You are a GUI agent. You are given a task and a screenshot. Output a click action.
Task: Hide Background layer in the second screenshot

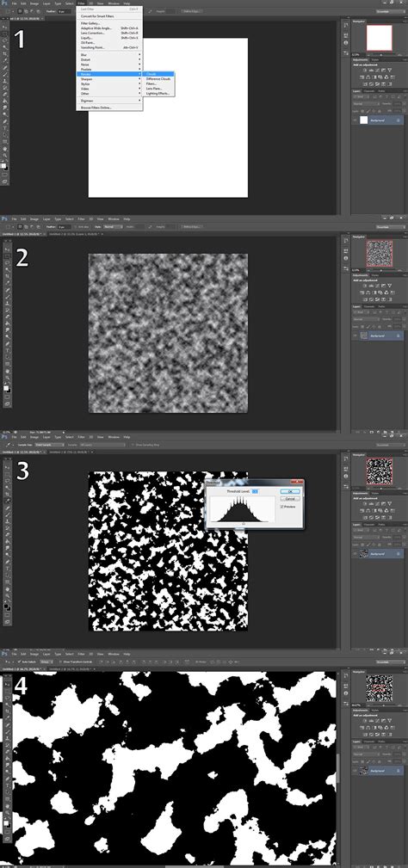[355, 336]
